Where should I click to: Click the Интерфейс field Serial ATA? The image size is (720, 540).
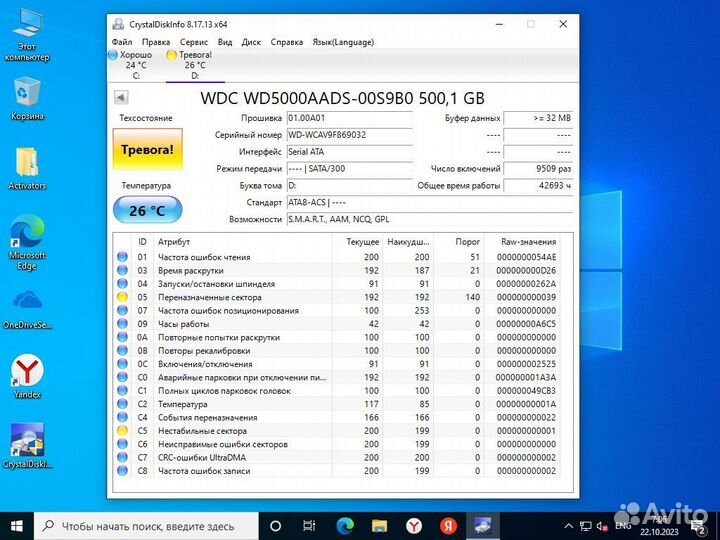[x=349, y=152]
